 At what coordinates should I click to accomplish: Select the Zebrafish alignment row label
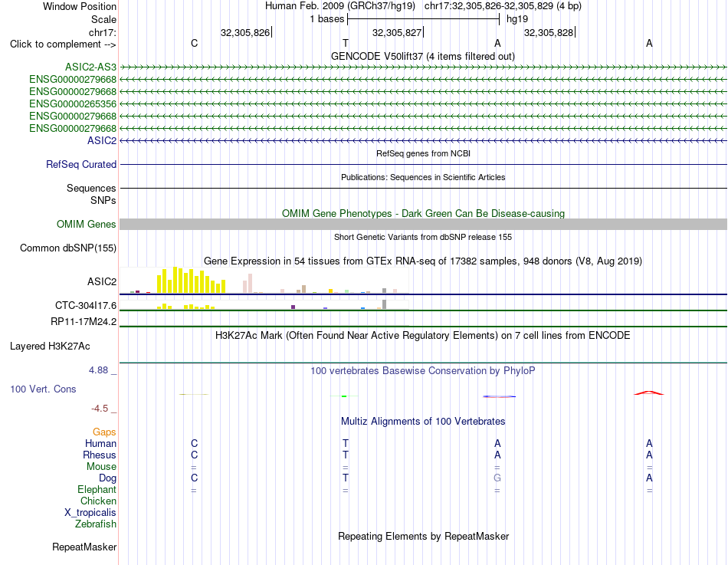point(96,524)
